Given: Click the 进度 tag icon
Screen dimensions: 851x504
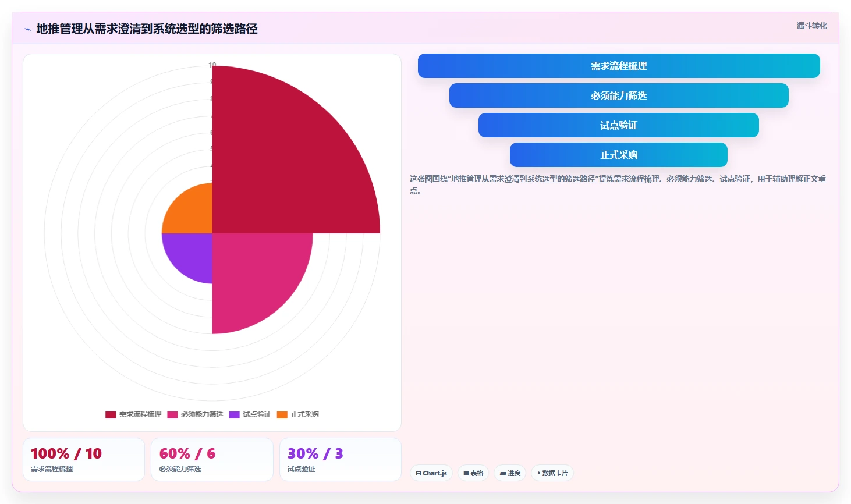Looking at the screenshot, I should [x=503, y=474].
